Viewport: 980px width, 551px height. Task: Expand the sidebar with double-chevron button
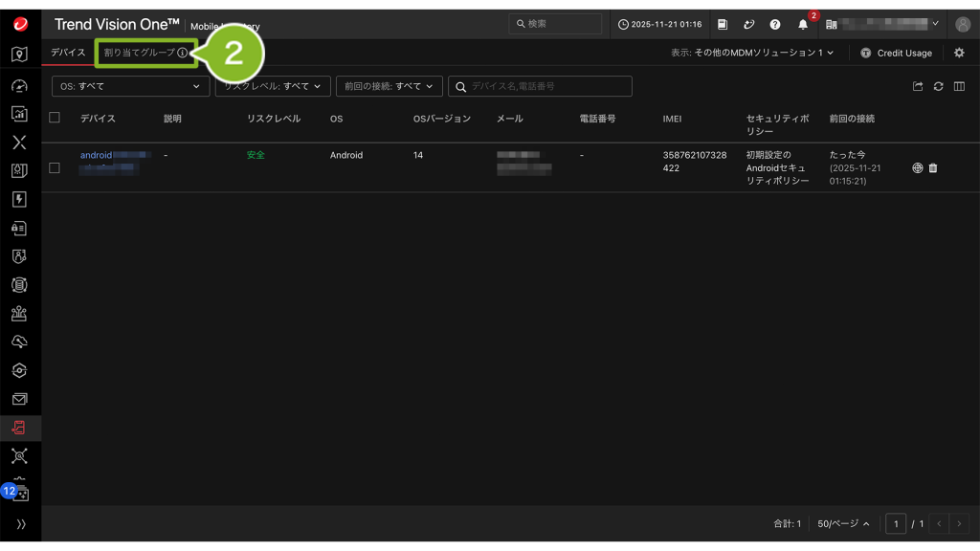[20, 524]
